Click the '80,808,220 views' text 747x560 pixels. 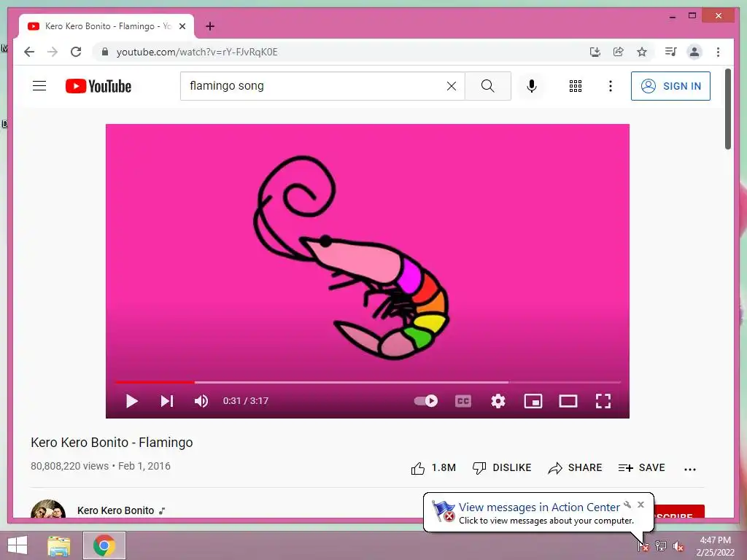coord(69,466)
